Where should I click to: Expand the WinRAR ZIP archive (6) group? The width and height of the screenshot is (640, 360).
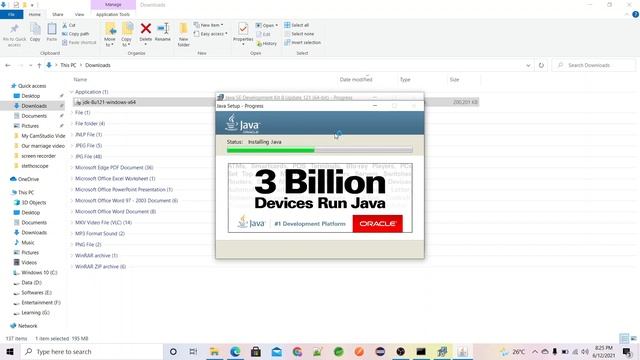point(71,267)
